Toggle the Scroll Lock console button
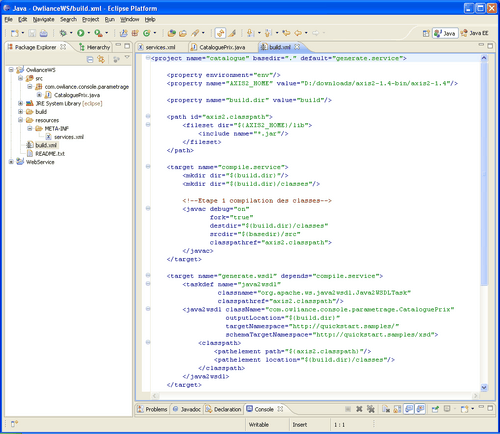Viewport: 500px width, 434px height. coord(397,409)
